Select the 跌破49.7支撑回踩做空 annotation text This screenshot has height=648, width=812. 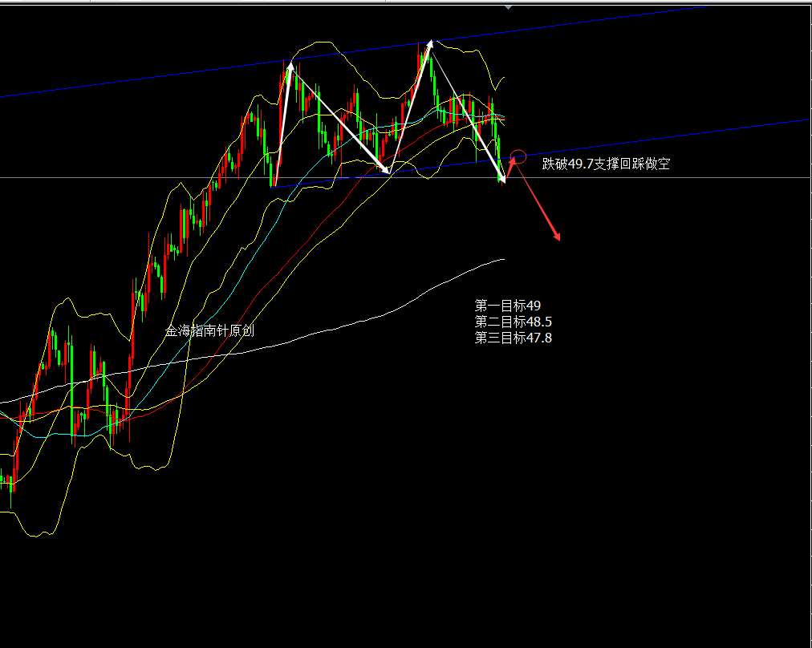(606, 164)
